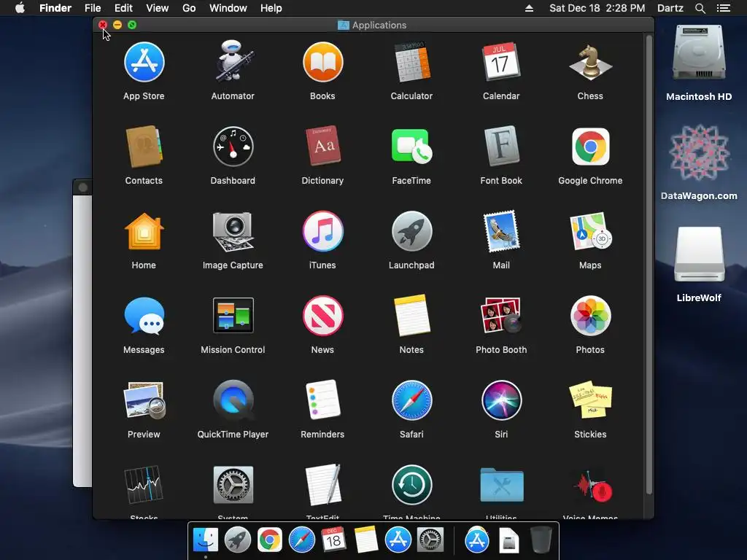Click the Applications window vertical scrollbar
The height and width of the screenshot is (560, 747).
coord(649,264)
